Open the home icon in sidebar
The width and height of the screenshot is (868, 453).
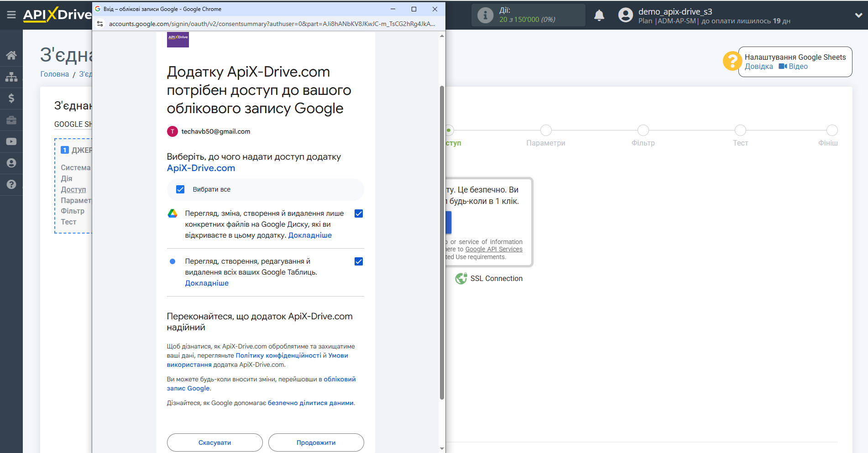[11, 55]
